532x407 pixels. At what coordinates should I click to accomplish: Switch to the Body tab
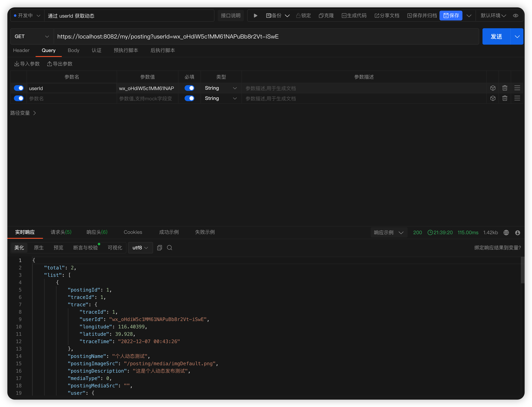point(73,50)
